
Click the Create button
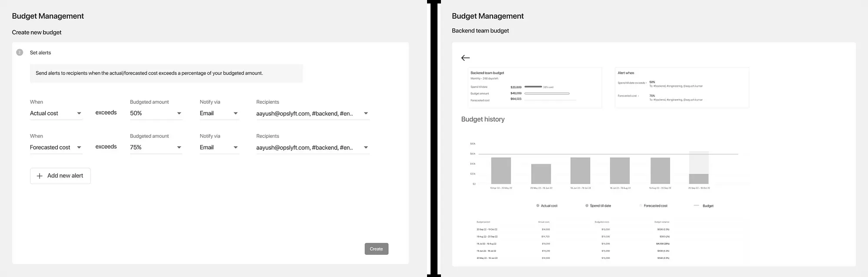(x=376, y=249)
